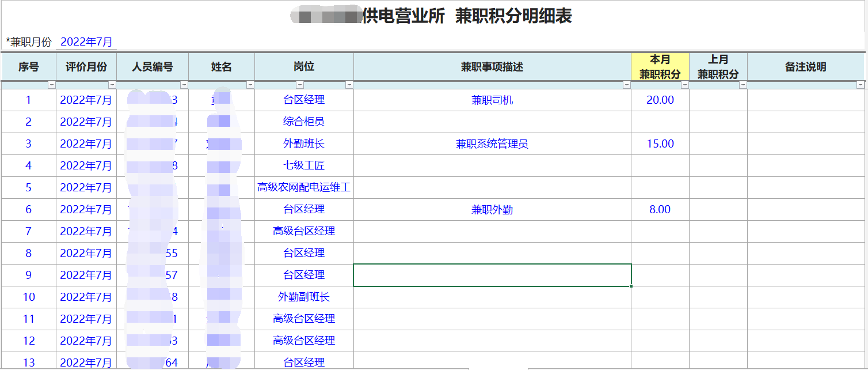Click the 兼职外勤 cell in row 6

492,210
